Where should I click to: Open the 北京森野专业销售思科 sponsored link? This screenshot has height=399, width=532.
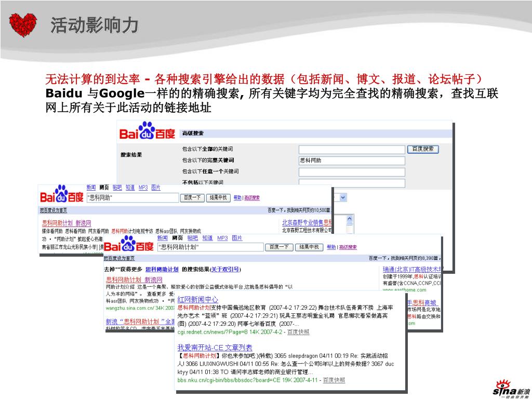(307, 223)
